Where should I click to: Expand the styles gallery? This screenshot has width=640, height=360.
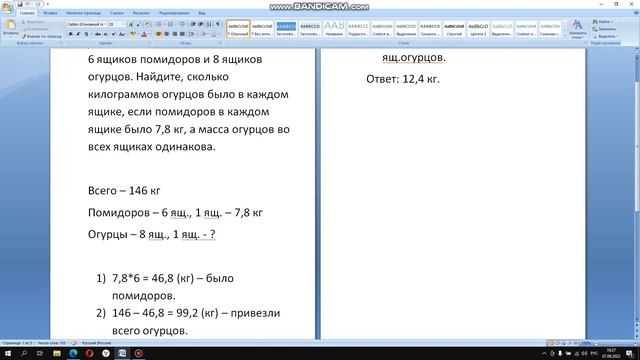565,36
